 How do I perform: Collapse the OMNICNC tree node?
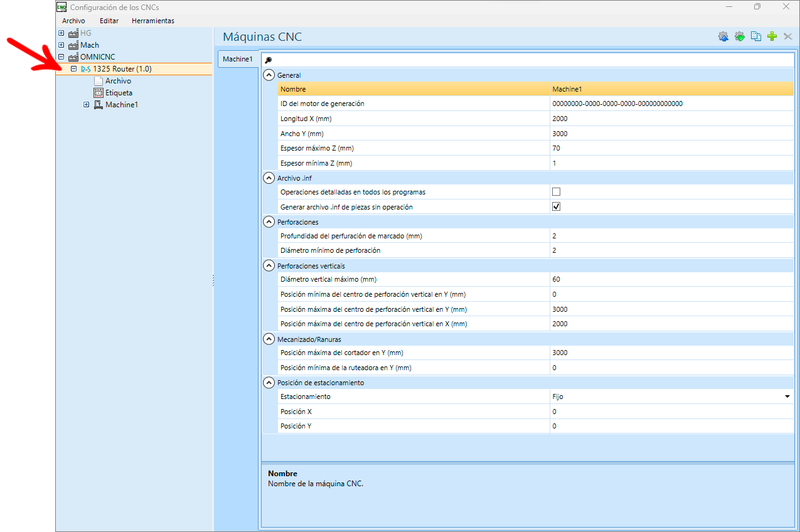click(61, 57)
